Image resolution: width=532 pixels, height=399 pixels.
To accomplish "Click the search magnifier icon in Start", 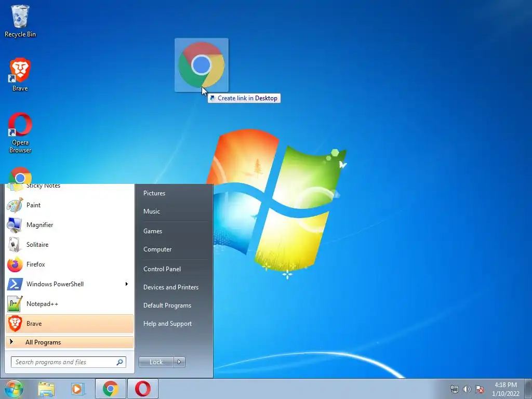I will click(119, 362).
